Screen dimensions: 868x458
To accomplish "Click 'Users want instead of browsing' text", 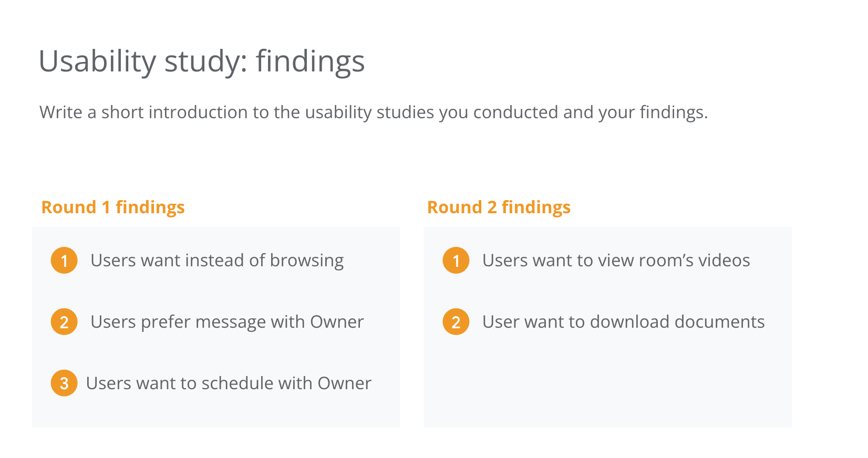I will click(217, 261).
